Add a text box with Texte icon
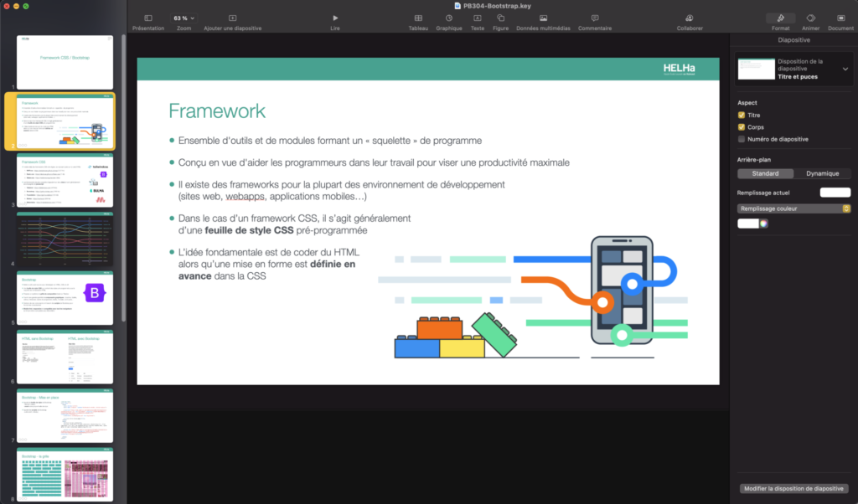Image resolution: width=858 pixels, height=504 pixels. 477,18
